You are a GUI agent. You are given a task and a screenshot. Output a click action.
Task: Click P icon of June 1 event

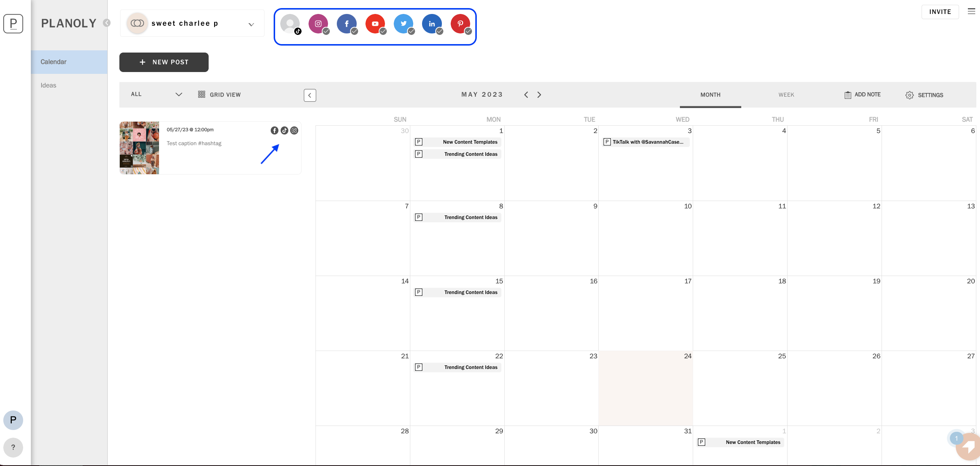click(702, 442)
